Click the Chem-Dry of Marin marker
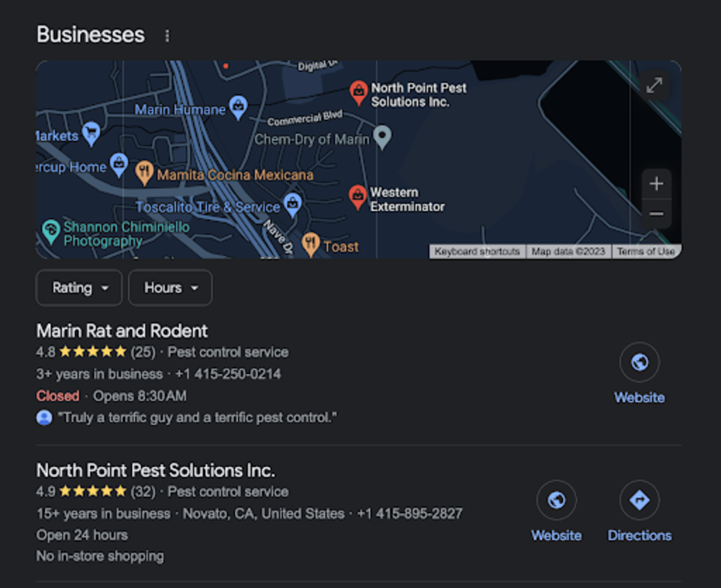 [382, 137]
